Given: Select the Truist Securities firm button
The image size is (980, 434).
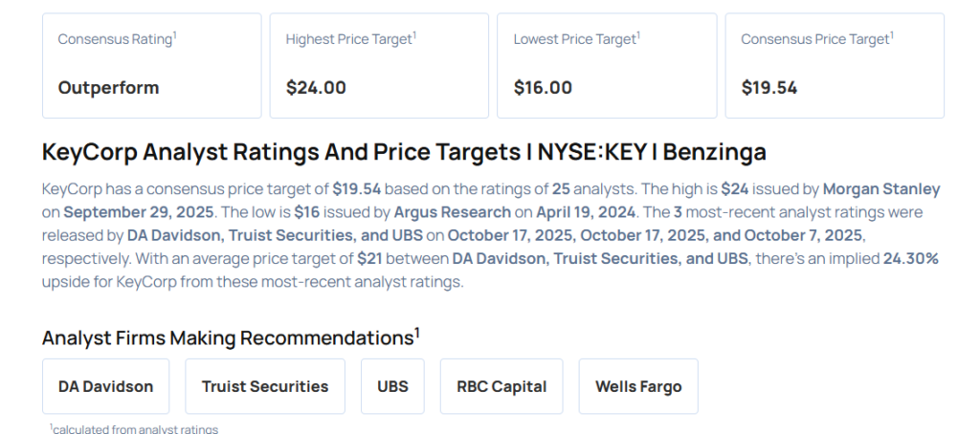Looking at the screenshot, I should (x=264, y=386).
